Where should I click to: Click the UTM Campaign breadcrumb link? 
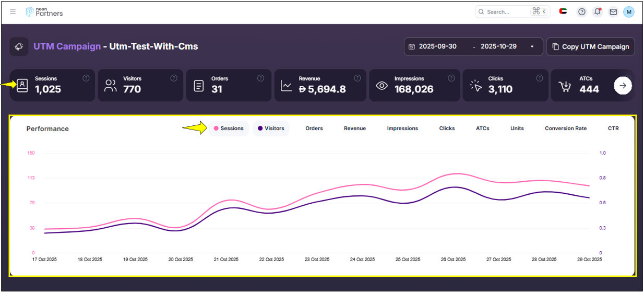click(67, 46)
